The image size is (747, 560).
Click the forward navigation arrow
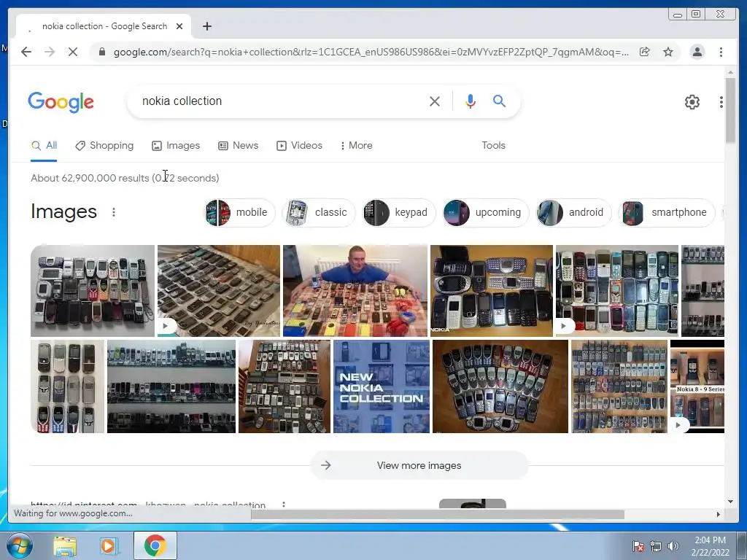click(x=50, y=52)
